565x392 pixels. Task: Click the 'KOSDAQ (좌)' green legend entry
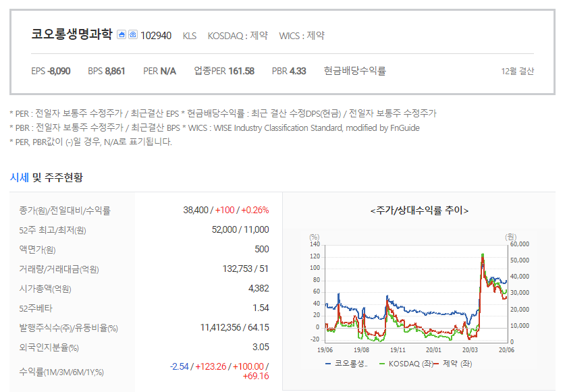406,364
